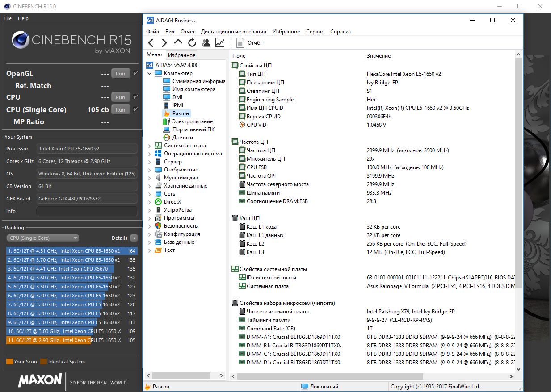Click the Сеть network icon

[x=158, y=194]
